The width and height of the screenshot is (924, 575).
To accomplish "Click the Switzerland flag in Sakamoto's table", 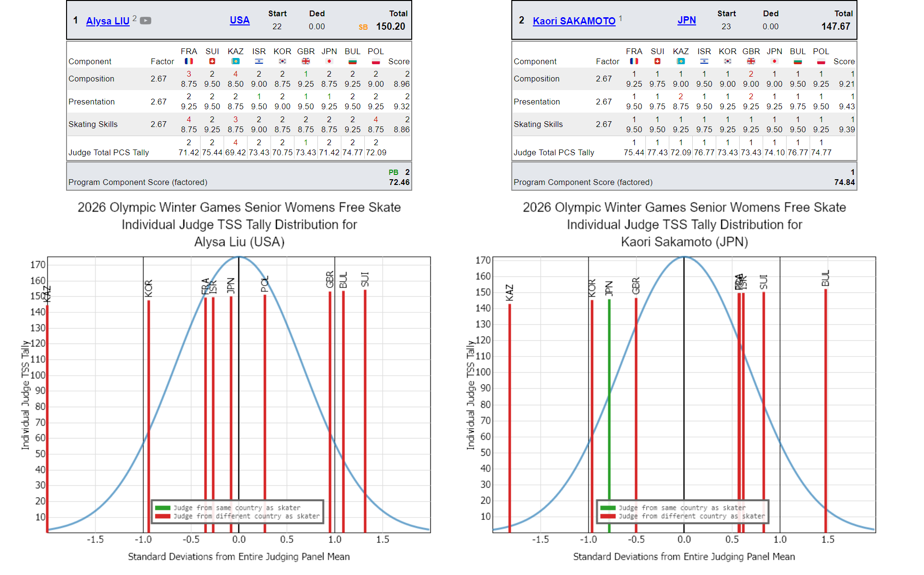I will pos(657,61).
